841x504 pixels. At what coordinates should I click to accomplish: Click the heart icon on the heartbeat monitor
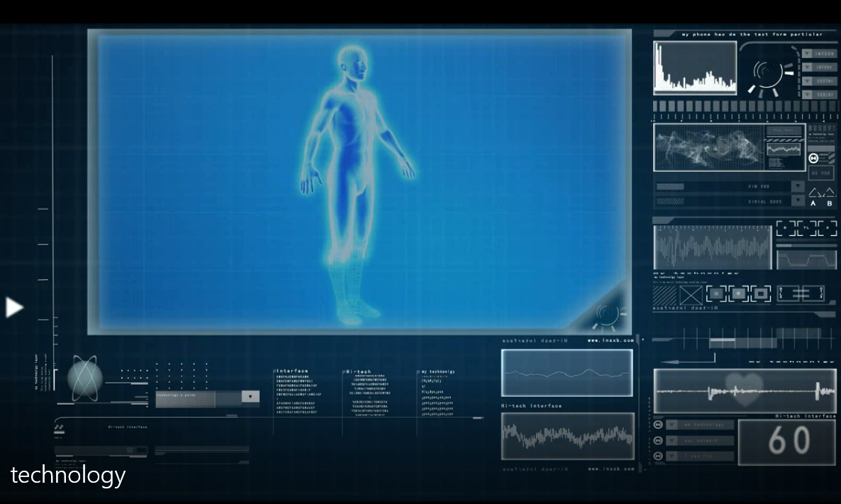pyautogui.click(x=744, y=389)
